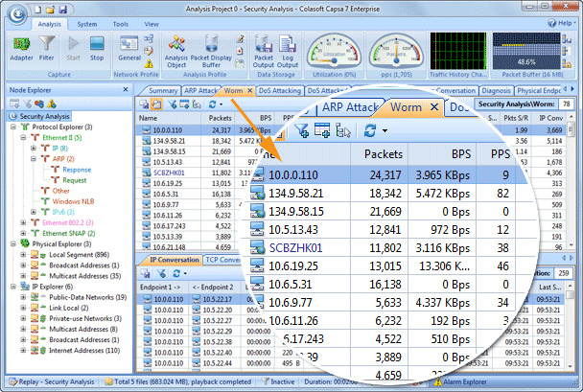This screenshot has width=583, height=392.
Task: Click the Save quick access icon
Action: coord(63,9)
